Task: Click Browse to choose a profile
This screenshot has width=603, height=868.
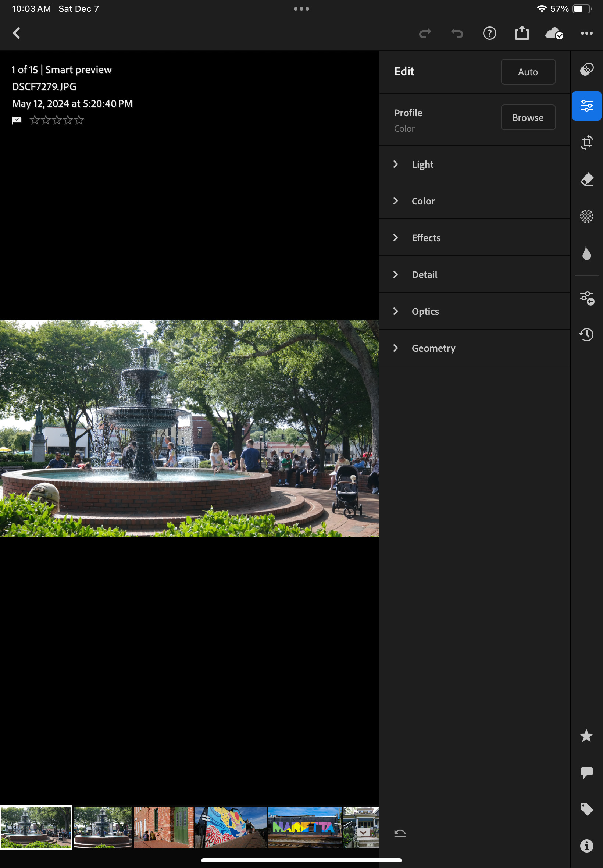Action: click(x=527, y=118)
